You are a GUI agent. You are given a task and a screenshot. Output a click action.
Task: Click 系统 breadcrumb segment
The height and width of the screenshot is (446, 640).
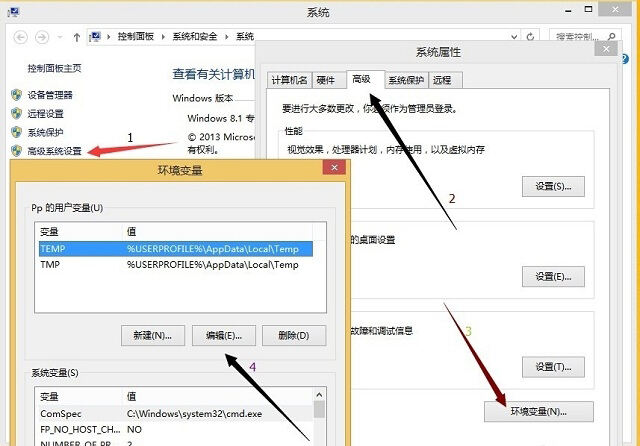pyautogui.click(x=244, y=37)
